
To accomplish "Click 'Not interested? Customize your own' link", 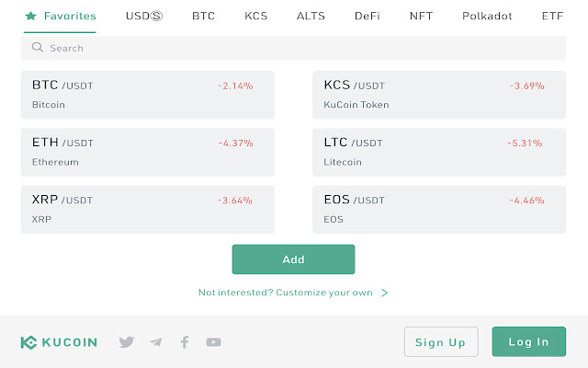I will (x=286, y=293).
